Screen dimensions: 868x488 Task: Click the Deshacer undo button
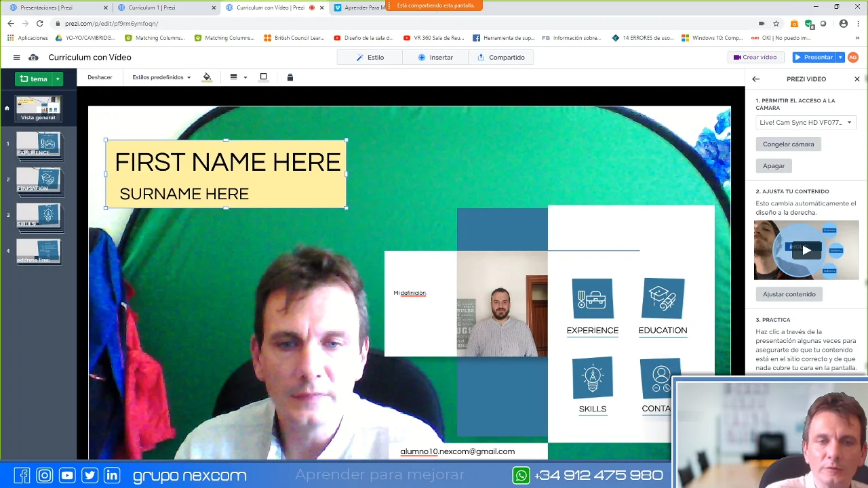tap(100, 77)
